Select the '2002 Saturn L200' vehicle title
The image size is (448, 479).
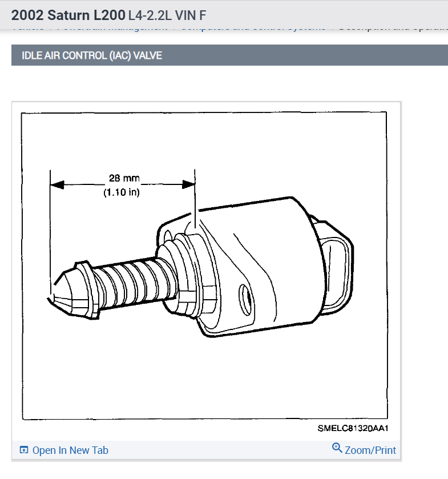[x=68, y=15]
